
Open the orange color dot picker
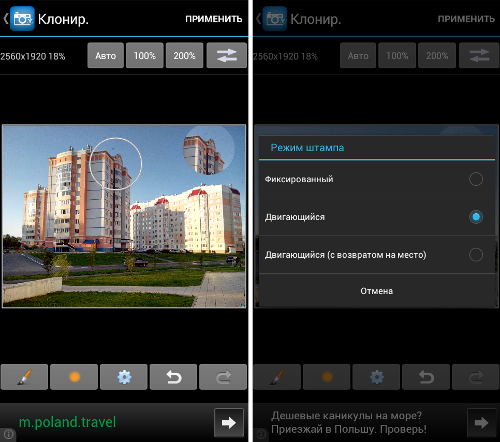[x=74, y=377]
